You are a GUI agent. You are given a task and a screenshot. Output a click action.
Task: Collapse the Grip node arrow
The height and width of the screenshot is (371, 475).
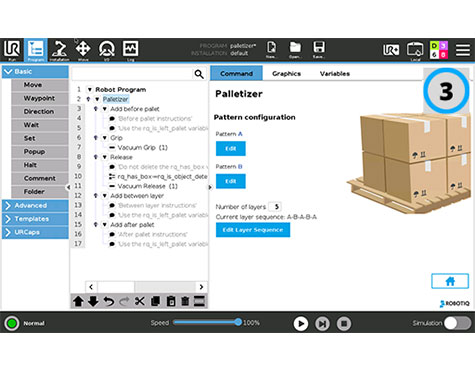pos(105,138)
